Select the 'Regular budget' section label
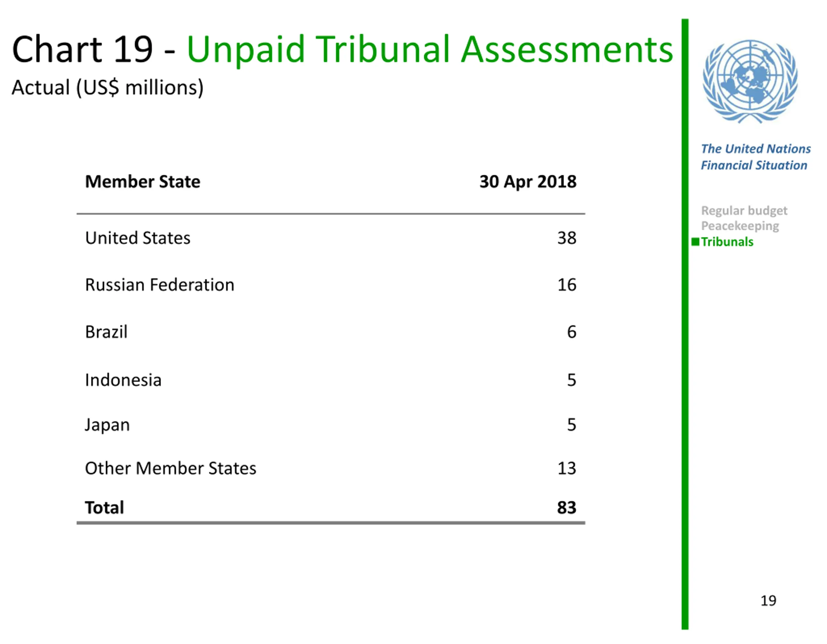This screenshot has width=827, height=644. (744, 211)
